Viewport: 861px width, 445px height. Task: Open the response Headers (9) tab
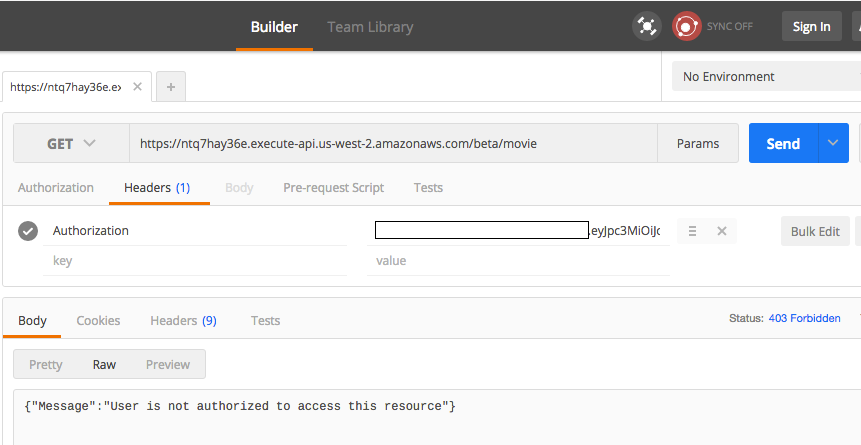(183, 320)
